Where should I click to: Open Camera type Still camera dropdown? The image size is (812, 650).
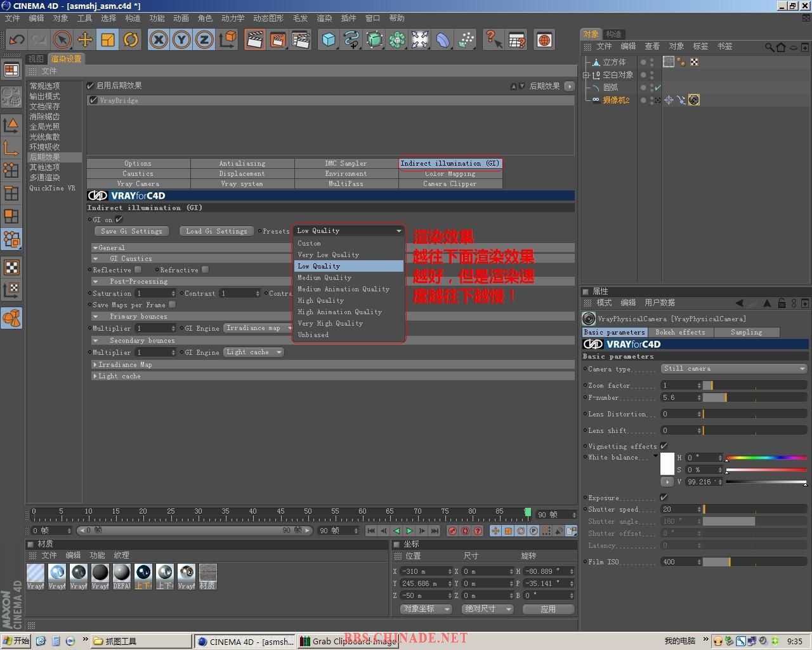734,369
